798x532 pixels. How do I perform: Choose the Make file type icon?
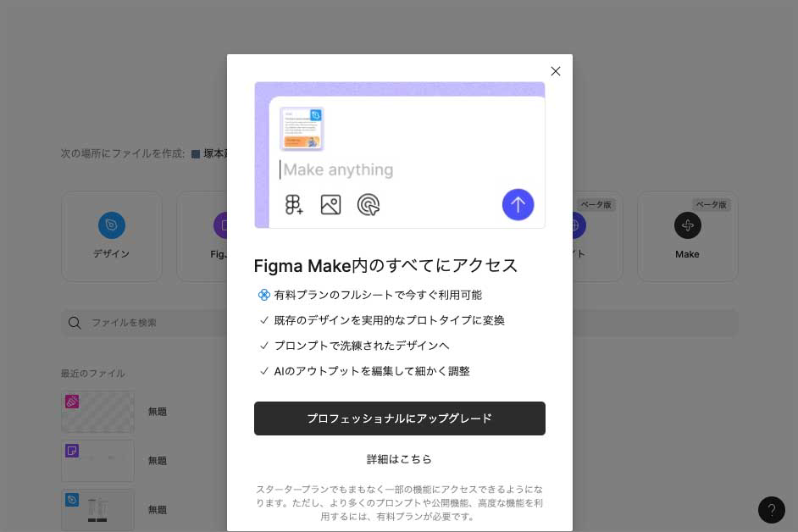click(687, 225)
